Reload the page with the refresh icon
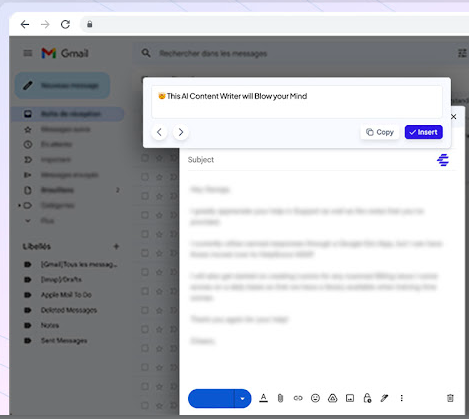The height and width of the screenshot is (419, 469). click(x=65, y=24)
